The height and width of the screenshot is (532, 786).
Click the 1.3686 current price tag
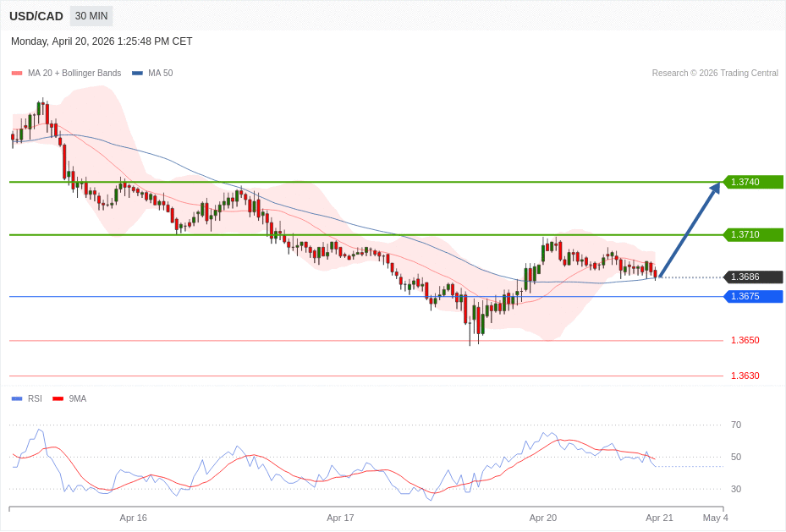click(x=752, y=277)
